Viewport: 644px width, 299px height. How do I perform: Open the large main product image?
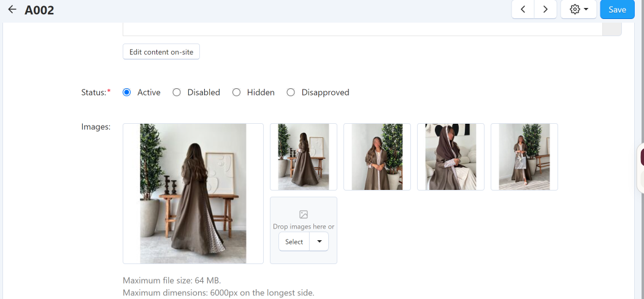point(193,194)
